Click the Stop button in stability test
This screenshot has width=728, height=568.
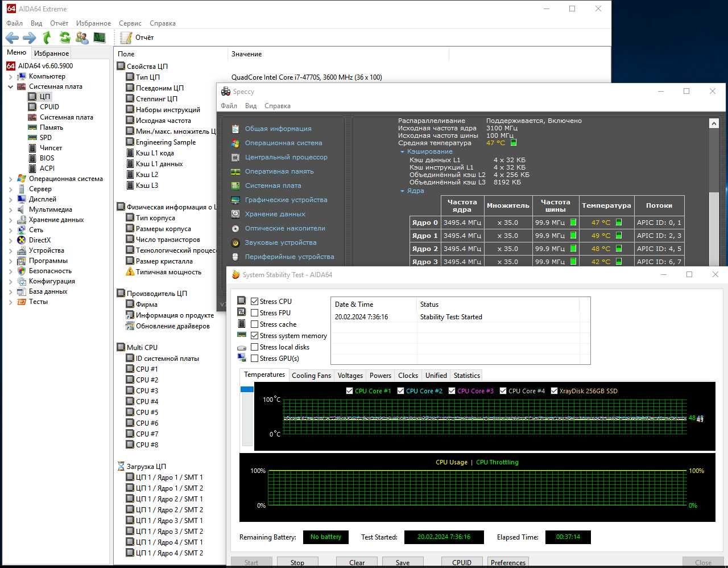(x=297, y=562)
